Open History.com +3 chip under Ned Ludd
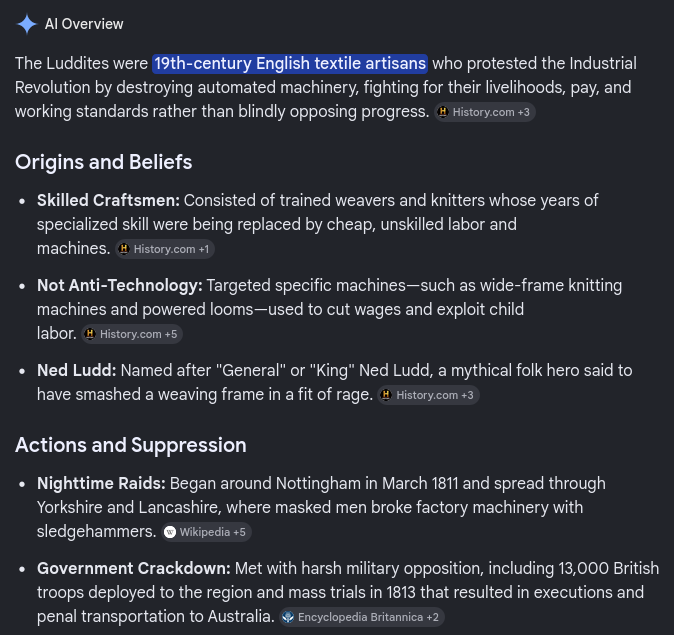The image size is (674, 635). pyautogui.click(x=428, y=395)
